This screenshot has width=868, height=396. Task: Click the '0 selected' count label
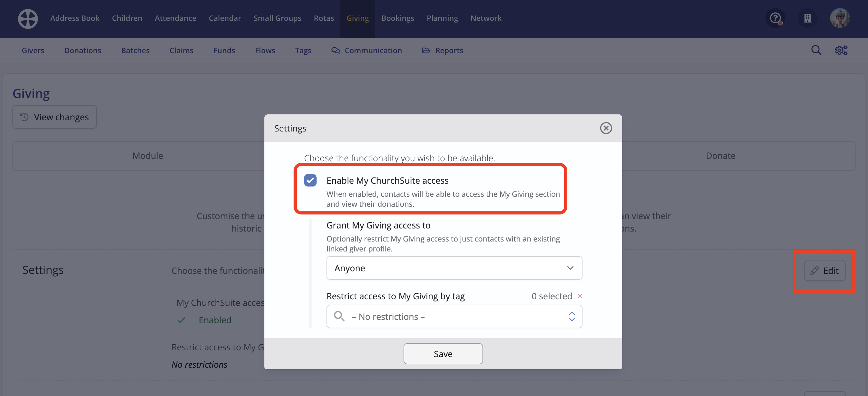coord(552,296)
